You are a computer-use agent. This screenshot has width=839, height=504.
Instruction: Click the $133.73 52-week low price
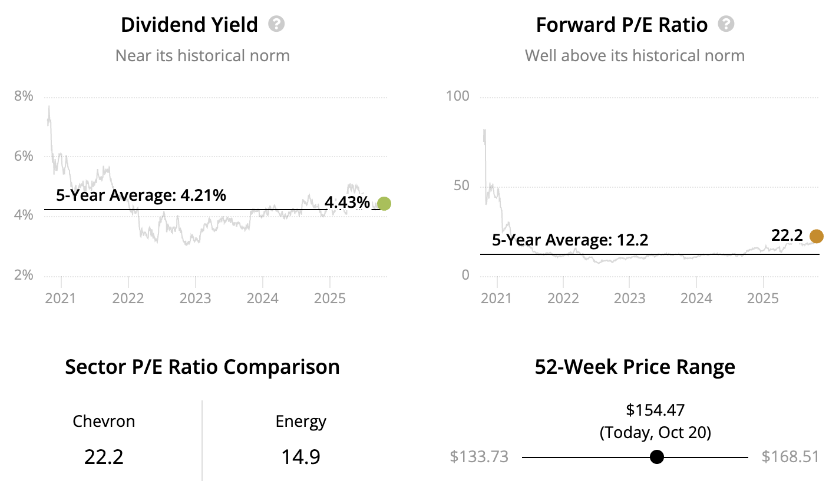click(479, 457)
